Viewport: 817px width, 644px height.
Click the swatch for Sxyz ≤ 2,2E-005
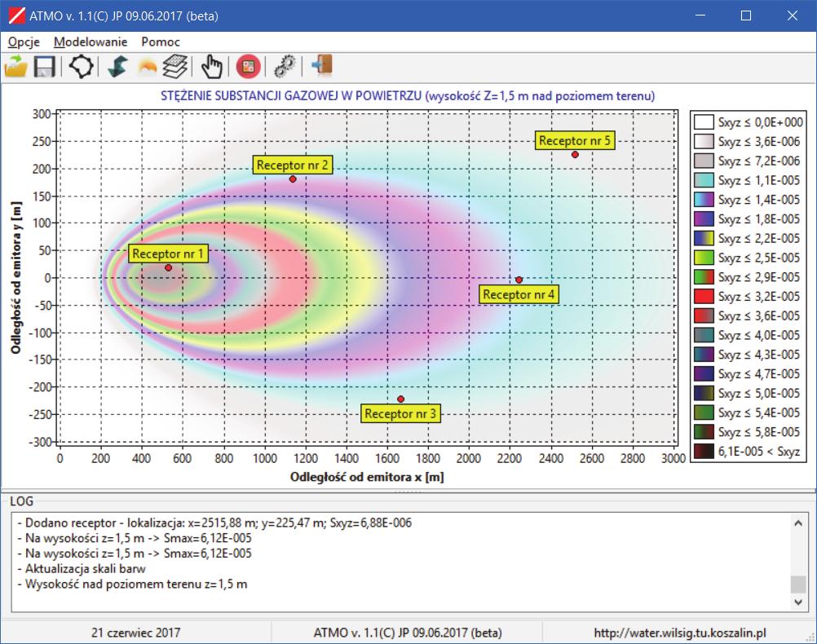tap(704, 238)
